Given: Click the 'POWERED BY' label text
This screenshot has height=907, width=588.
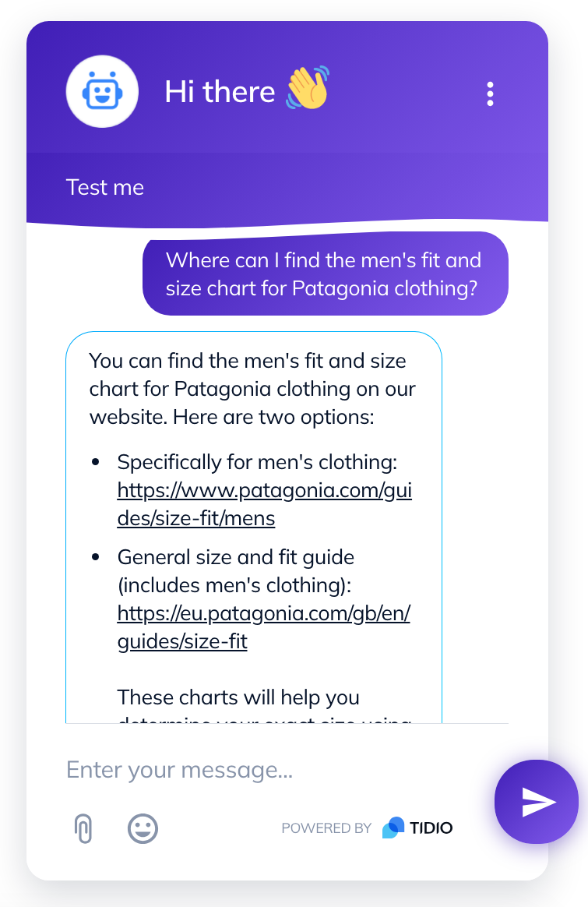Looking at the screenshot, I should click(326, 828).
